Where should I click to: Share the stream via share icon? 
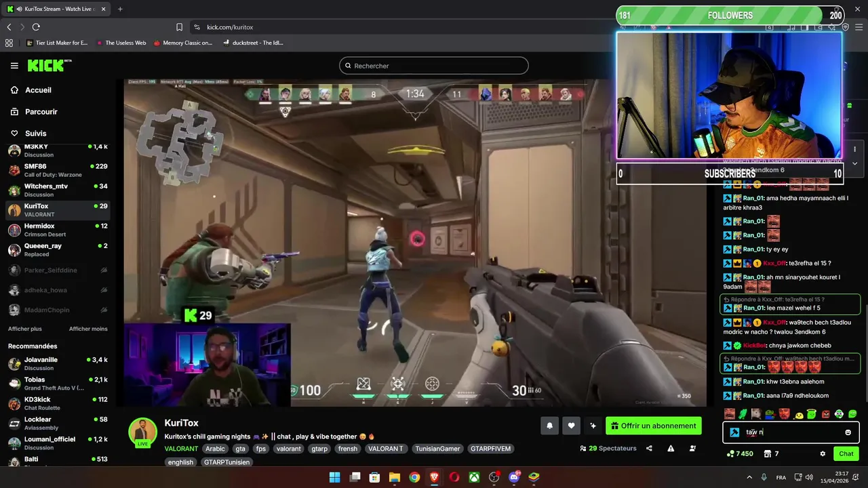tap(649, 448)
